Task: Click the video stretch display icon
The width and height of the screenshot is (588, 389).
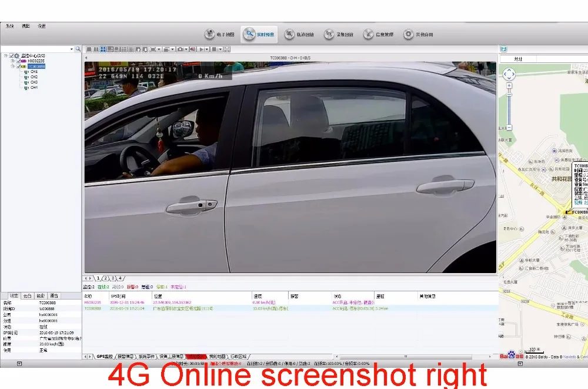Action: point(153,49)
